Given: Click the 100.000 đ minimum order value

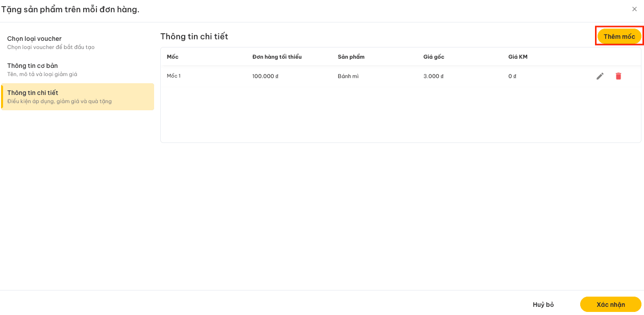Looking at the screenshot, I should coord(265,76).
